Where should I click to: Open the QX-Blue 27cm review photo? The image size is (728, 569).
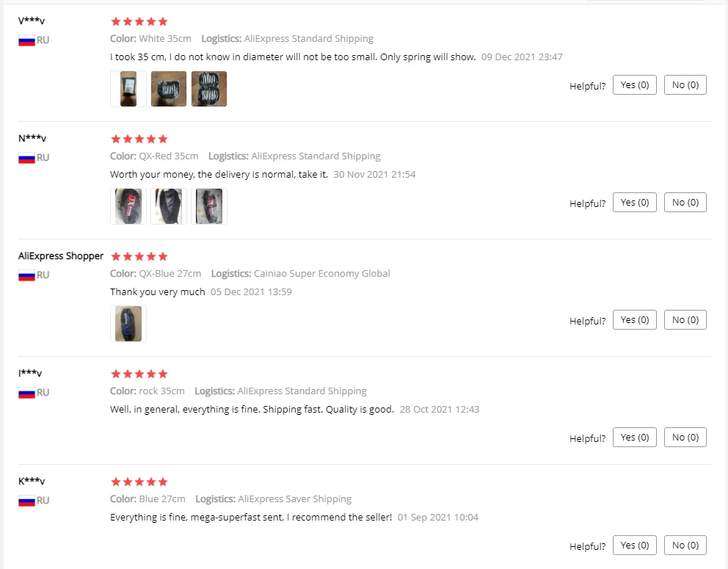pos(128,324)
